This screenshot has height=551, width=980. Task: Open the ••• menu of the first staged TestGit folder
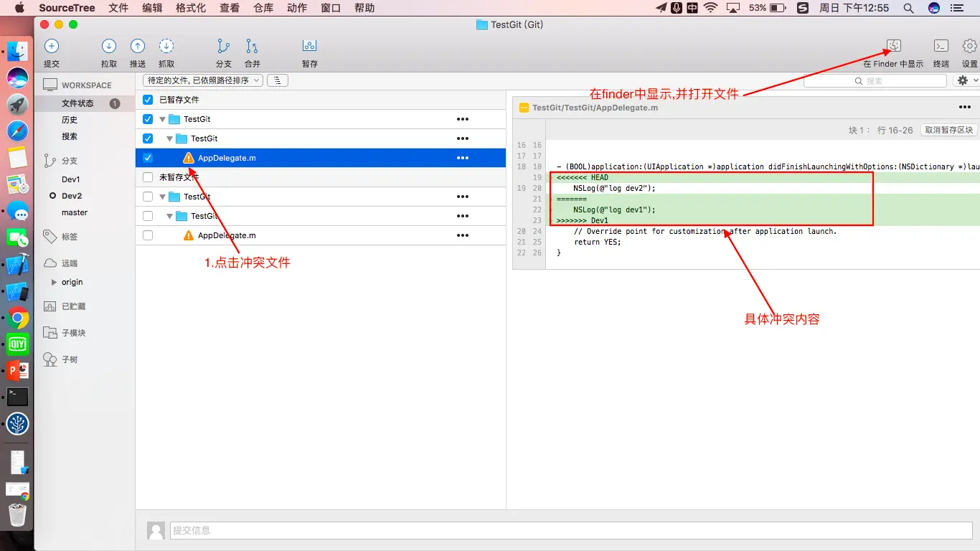[463, 119]
